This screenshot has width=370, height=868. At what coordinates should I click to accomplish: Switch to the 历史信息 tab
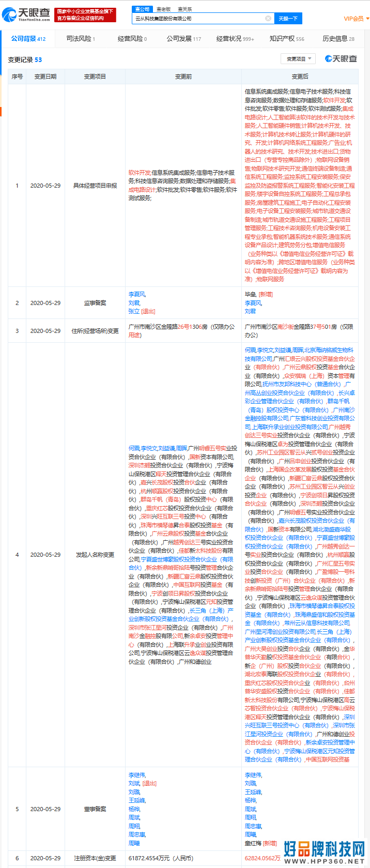tap(338, 39)
